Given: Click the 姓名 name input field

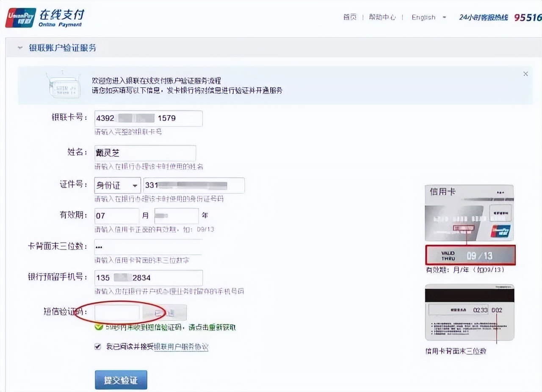Looking at the screenshot, I should point(145,153).
